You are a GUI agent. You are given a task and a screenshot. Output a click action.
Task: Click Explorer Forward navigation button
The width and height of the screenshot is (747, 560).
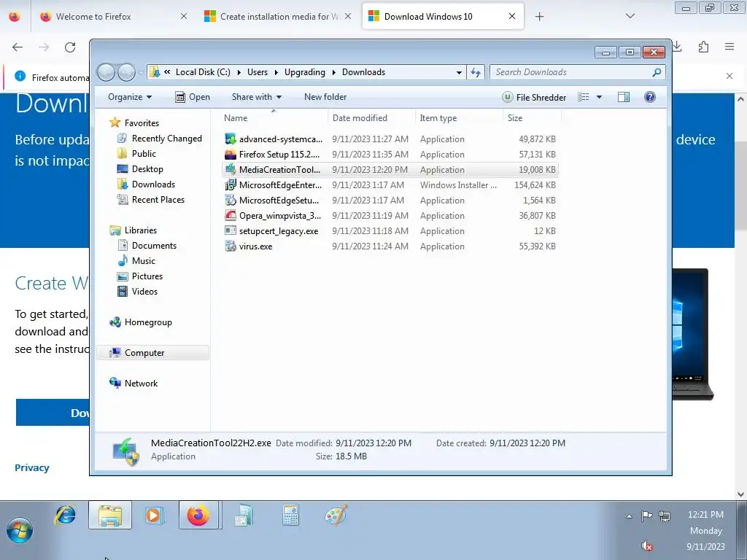click(x=126, y=72)
